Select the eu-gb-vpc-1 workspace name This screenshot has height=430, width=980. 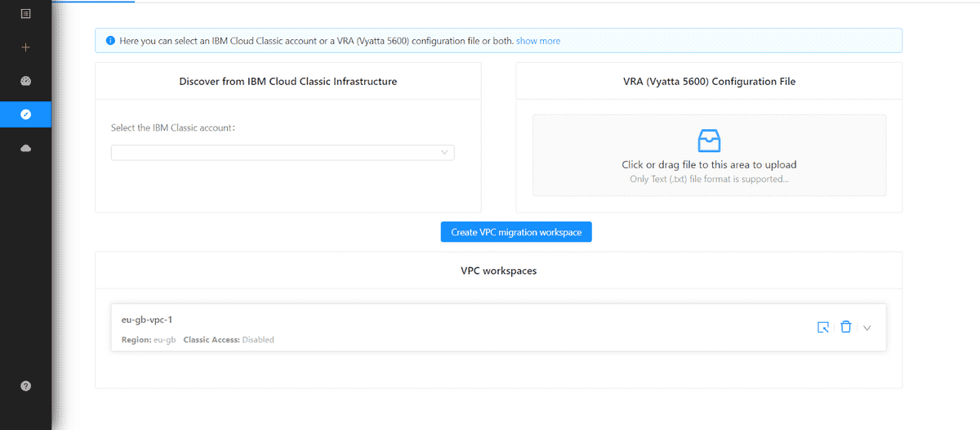146,320
